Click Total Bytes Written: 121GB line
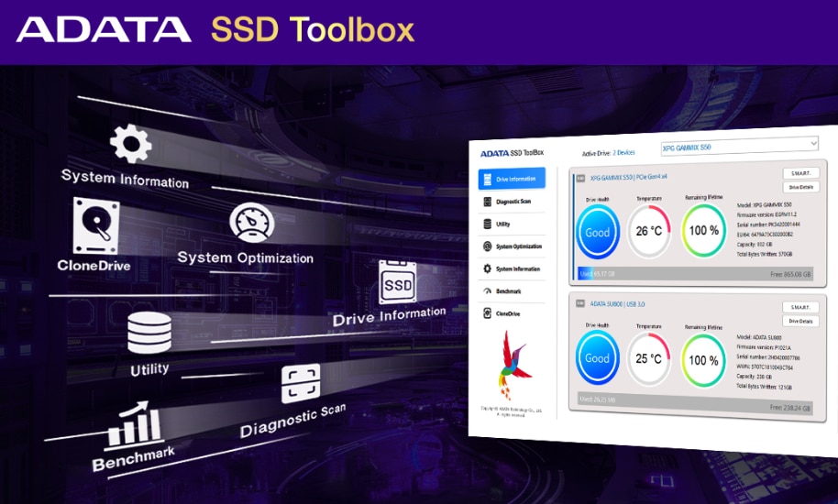838x504 pixels. click(765, 387)
